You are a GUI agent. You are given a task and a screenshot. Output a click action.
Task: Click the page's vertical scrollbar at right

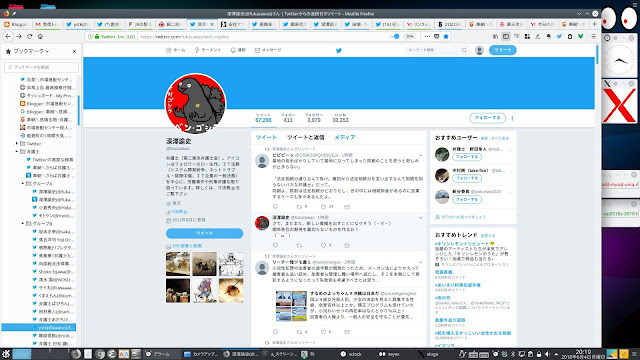click(x=597, y=55)
